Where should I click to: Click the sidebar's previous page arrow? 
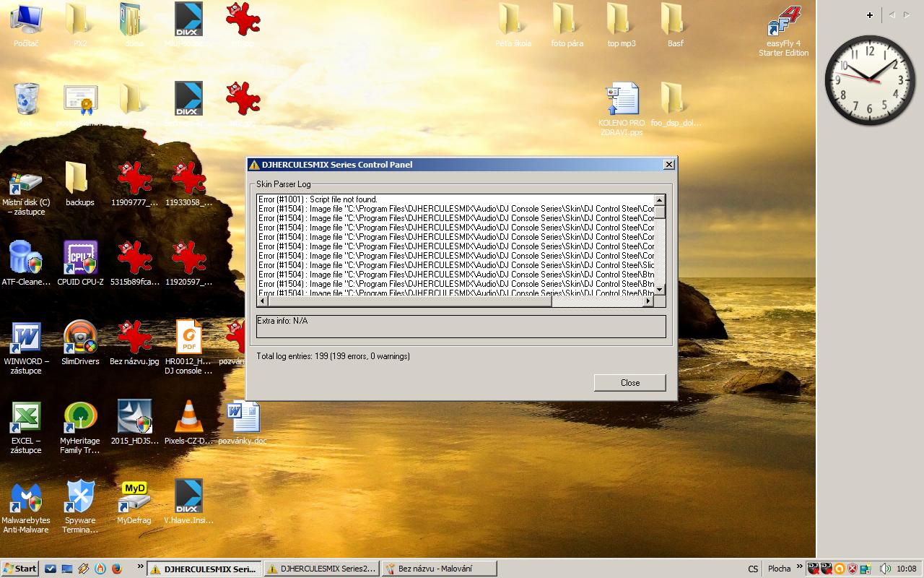pos(892,14)
